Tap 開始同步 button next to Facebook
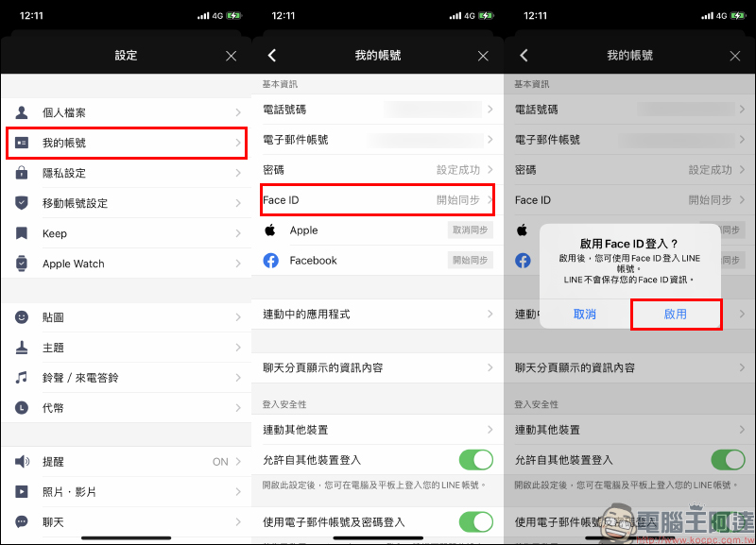The height and width of the screenshot is (545, 756). (470, 260)
